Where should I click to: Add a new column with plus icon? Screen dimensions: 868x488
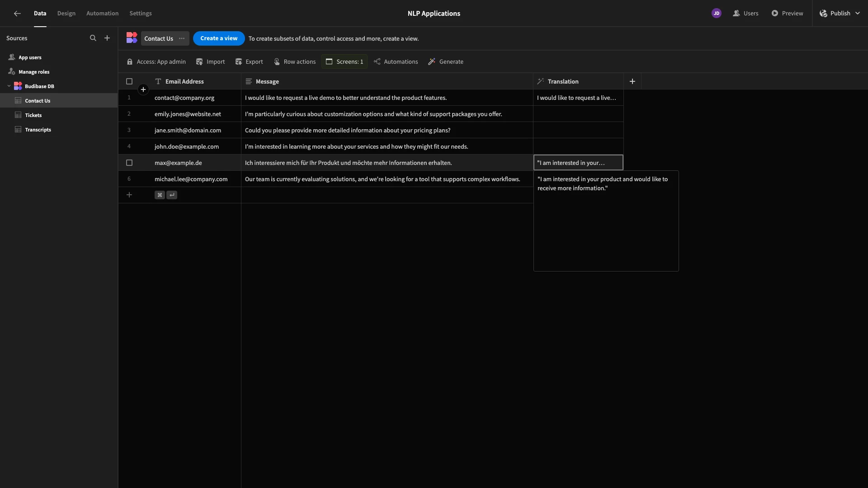pyautogui.click(x=632, y=82)
